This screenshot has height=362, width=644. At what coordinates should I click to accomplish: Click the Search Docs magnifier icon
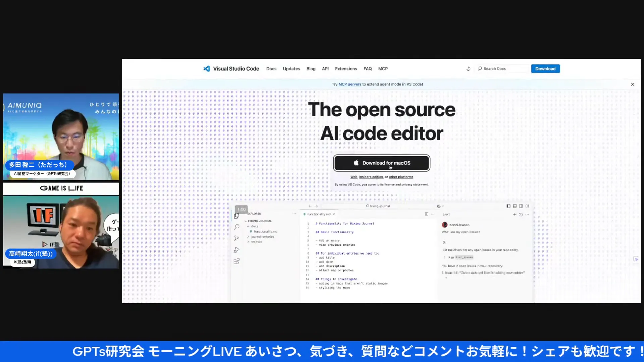click(480, 69)
